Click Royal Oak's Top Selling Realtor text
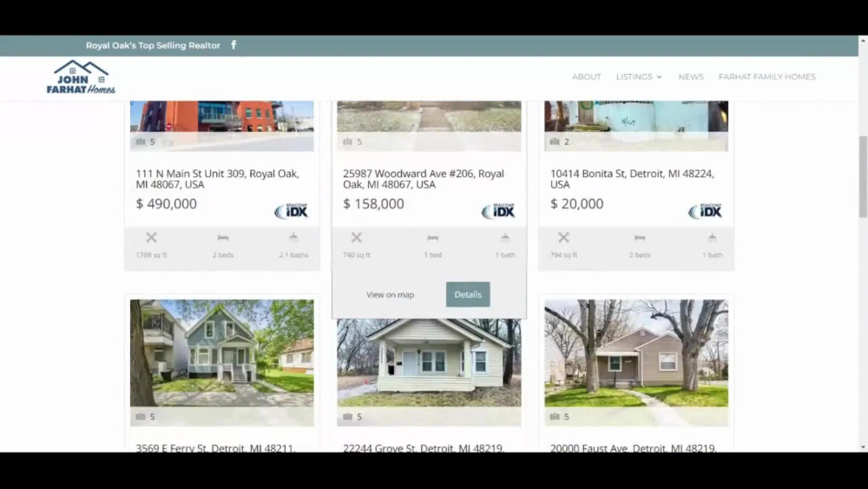This screenshot has width=868, height=489. pyautogui.click(x=153, y=45)
